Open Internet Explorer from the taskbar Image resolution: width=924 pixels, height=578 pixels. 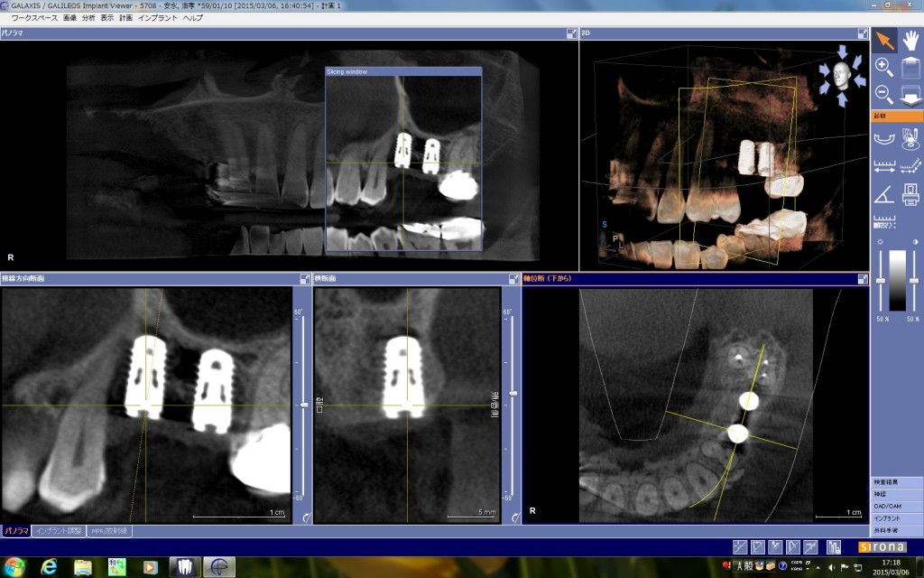coord(49,567)
